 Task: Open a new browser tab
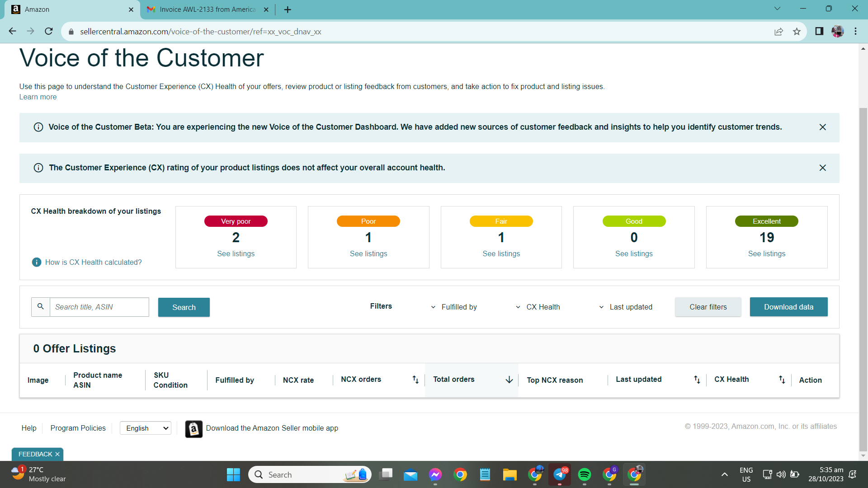tap(288, 9)
